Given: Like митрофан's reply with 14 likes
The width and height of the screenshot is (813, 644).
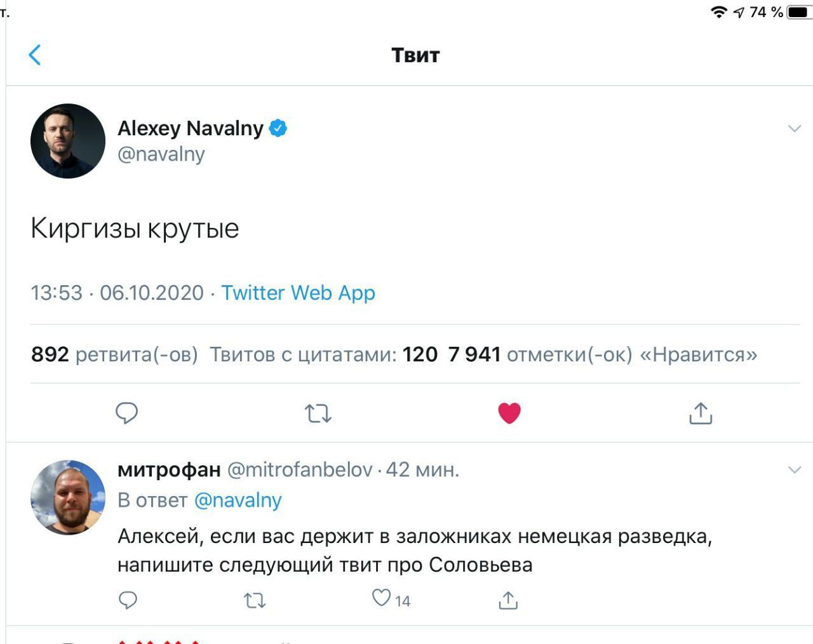Looking at the screenshot, I should tap(382, 598).
